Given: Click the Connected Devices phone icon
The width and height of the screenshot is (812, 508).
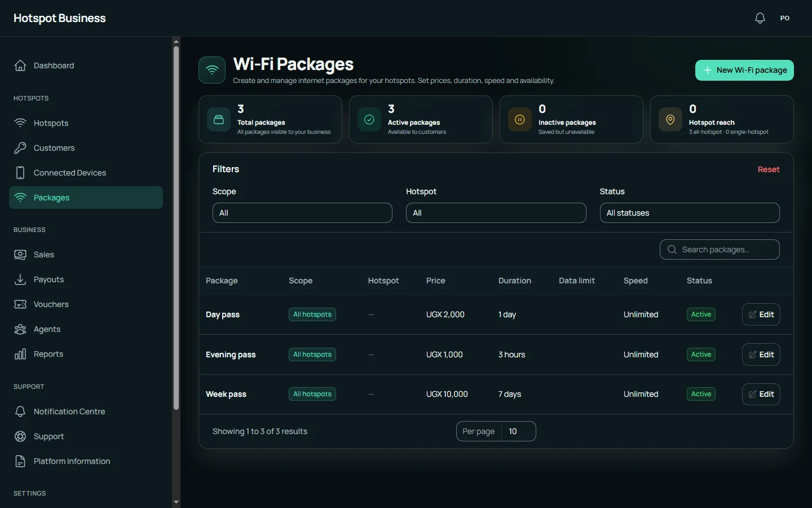Looking at the screenshot, I should click(x=20, y=173).
